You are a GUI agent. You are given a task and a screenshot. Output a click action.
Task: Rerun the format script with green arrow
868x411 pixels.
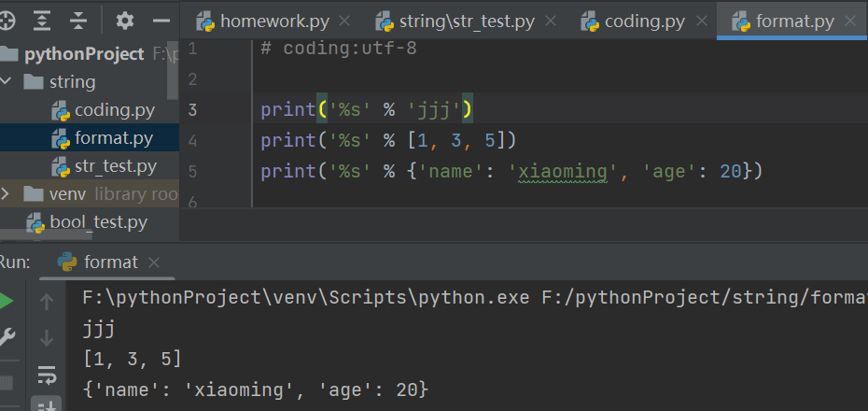[x=7, y=302]
